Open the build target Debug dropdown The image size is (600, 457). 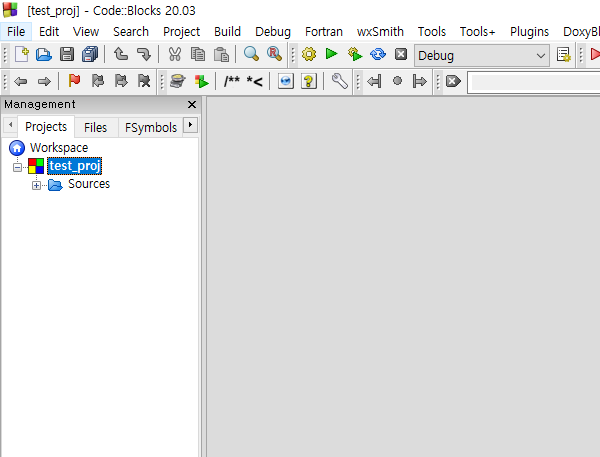482,55
